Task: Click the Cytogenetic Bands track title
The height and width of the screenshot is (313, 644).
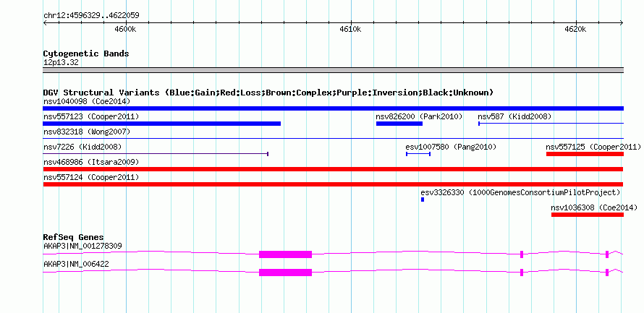Action: (86, 53)
